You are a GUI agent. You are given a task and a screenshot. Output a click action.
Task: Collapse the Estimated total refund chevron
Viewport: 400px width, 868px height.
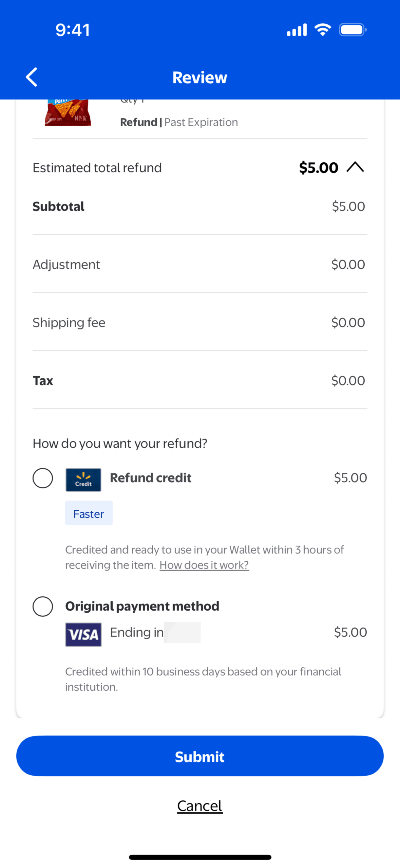[355, 167]
